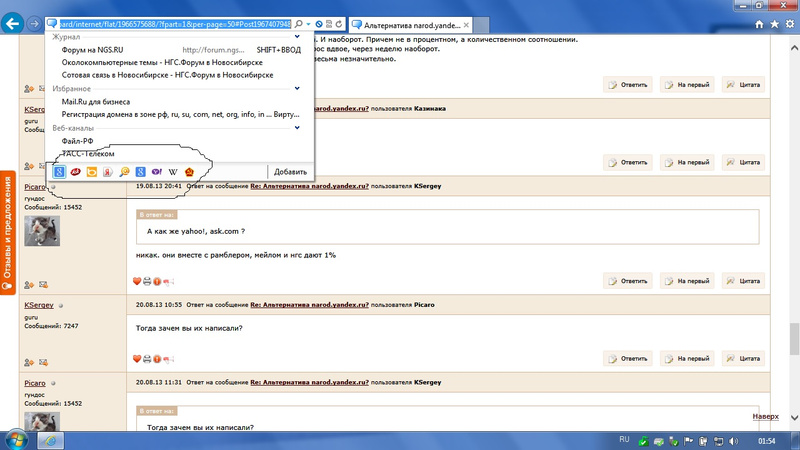Collapse the Веб-каналы section chevron

297,128
